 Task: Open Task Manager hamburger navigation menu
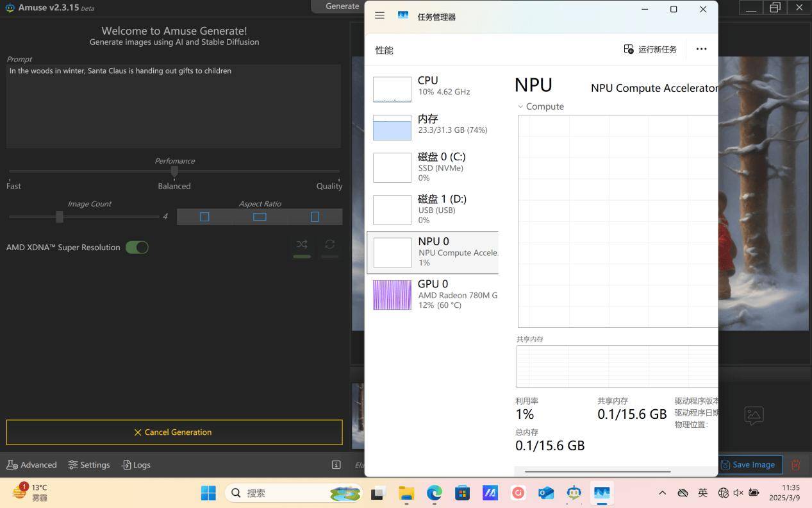tap(379, 15)
